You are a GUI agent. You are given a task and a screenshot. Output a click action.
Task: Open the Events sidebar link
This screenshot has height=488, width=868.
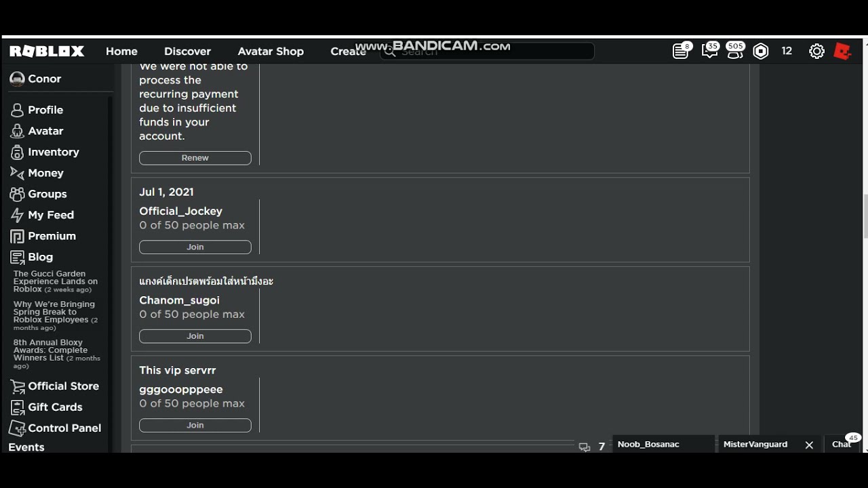pos(26,447)
